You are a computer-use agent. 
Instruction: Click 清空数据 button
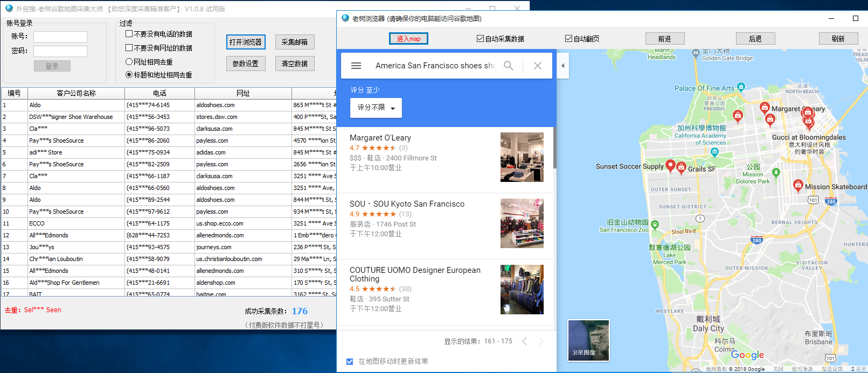(295, 64)
